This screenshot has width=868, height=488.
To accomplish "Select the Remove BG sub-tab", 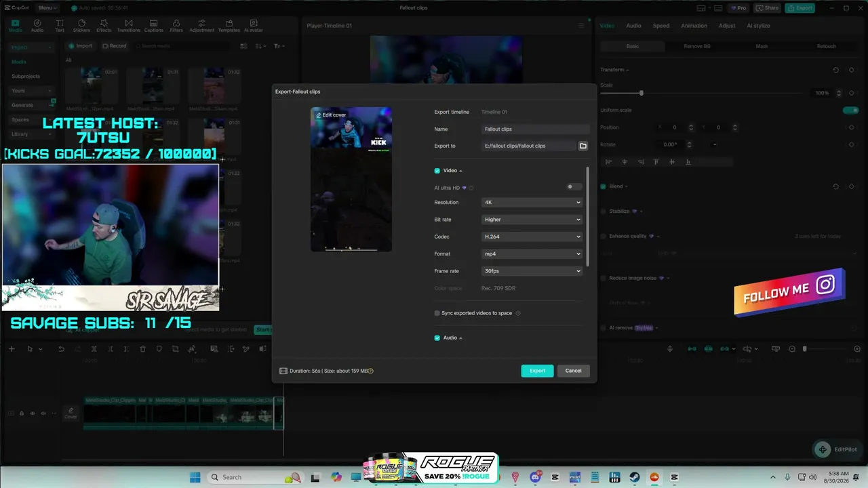I will (697, 46).
